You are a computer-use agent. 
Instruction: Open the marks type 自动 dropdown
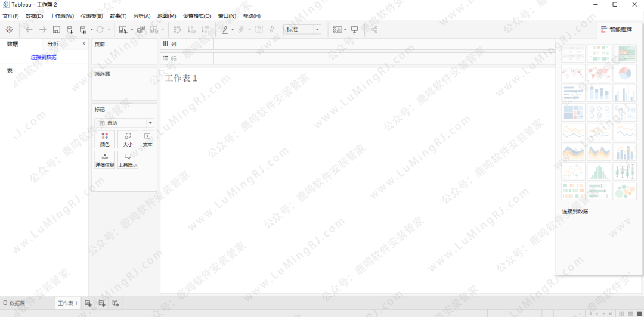(125, 123)
